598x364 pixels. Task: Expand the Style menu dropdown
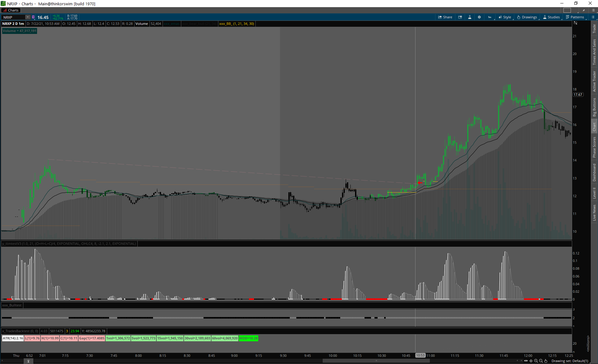click(x=505, y=17)
